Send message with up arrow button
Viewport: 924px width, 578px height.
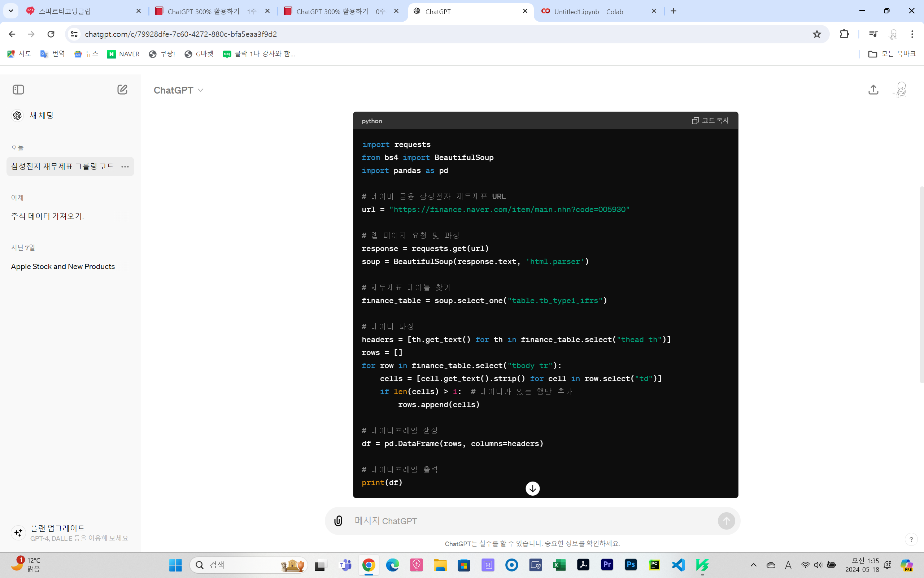point(726,521)
